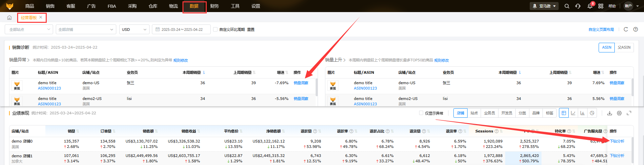Go to the home icon tab
This screenshot has width=644, height=165.
(9, 17)
